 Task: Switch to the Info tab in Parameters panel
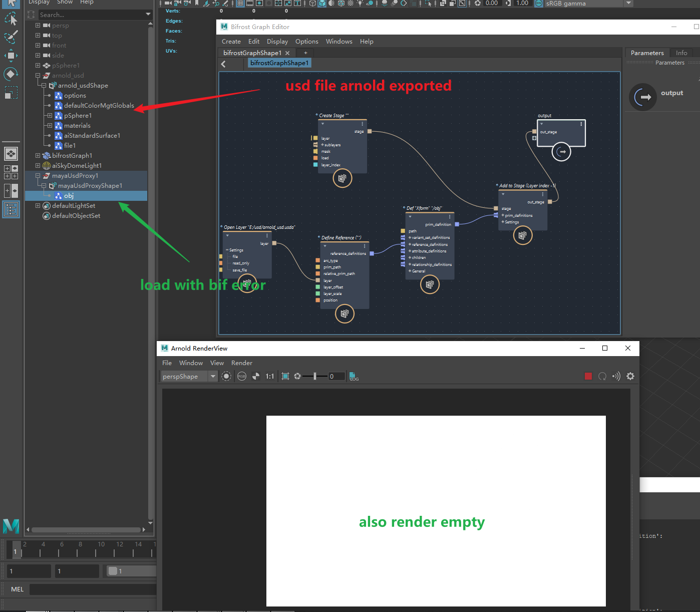681,52
